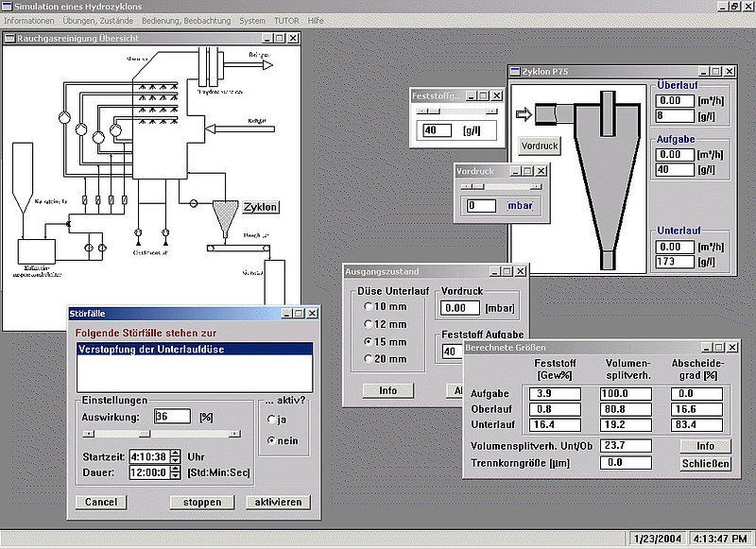Select the 10 mm Düse Unterlauf option
Image resolution: width=756 pixels, height=549 pixels.
[369, 306]
